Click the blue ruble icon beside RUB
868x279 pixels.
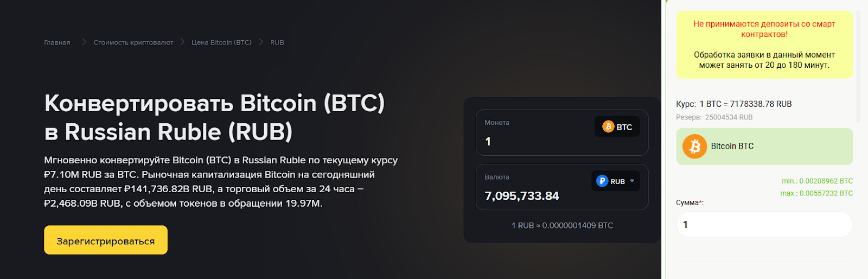click(602, 181)
